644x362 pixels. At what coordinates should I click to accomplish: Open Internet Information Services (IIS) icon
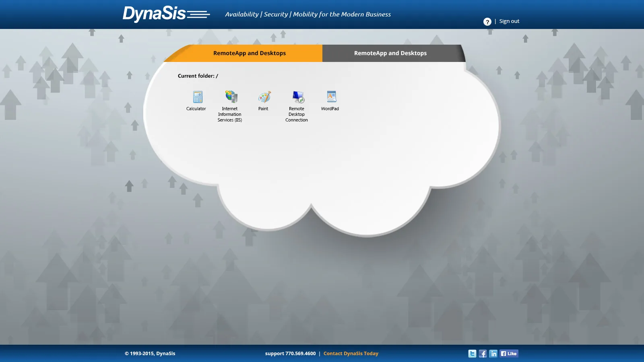231,97
